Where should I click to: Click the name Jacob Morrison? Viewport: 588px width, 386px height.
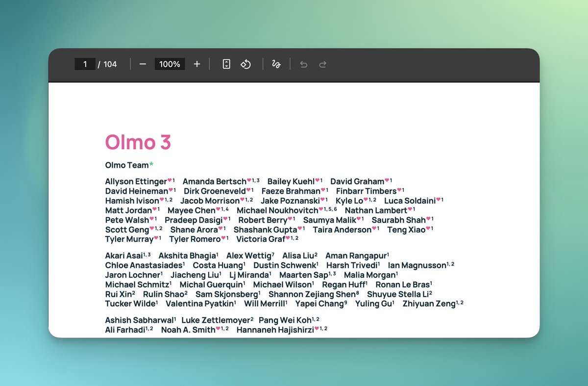tap(210, 201)
